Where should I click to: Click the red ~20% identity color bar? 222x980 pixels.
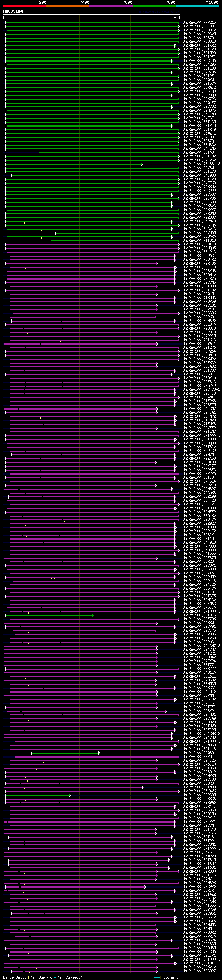coord(25,6)
